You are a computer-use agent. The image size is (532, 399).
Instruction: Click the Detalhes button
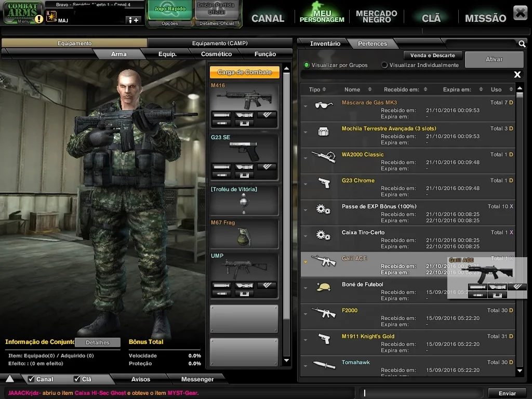[97, 342]
